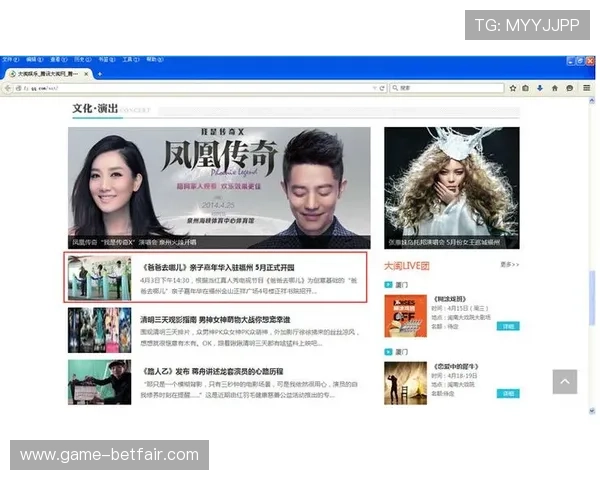Click the clapperboard article thumbnail
The width and height of the screenshot is (600, 480).
(99, 382)
